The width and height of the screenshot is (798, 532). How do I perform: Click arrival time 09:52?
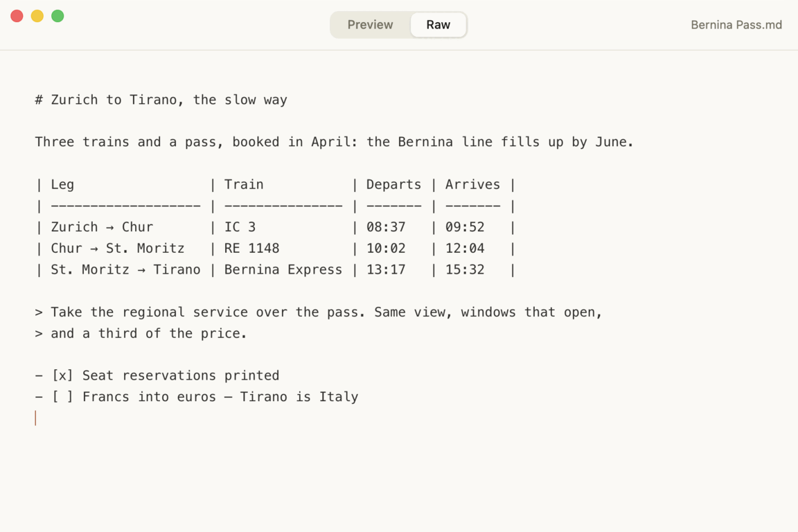465,227
